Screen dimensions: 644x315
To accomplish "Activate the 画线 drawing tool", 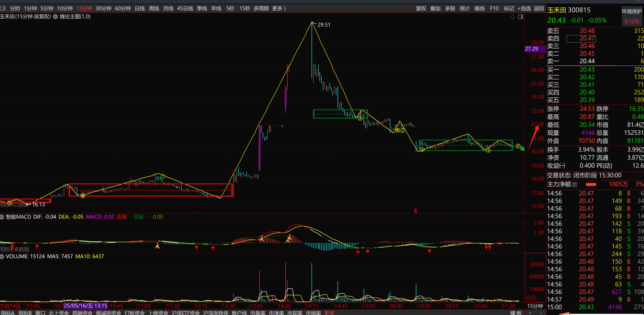I will coord(479,8).
